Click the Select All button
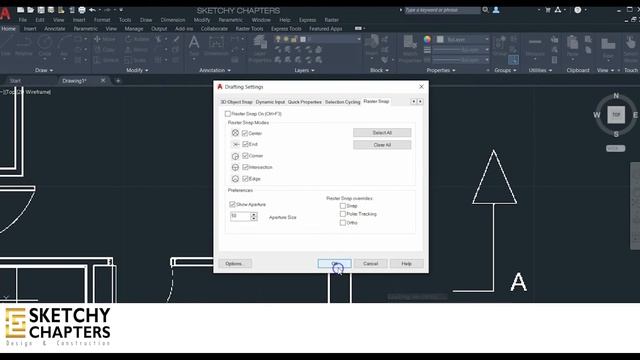Screen dimensions: 640x360 pyautogui.click(x=382, y=133)
